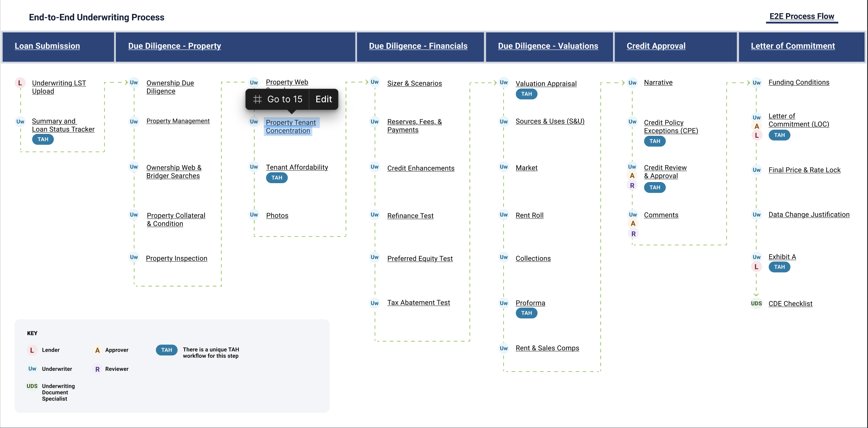Click the frame icon beside Go to 15
The width and height of the screenshot is (868, 428).
point(257,99)
